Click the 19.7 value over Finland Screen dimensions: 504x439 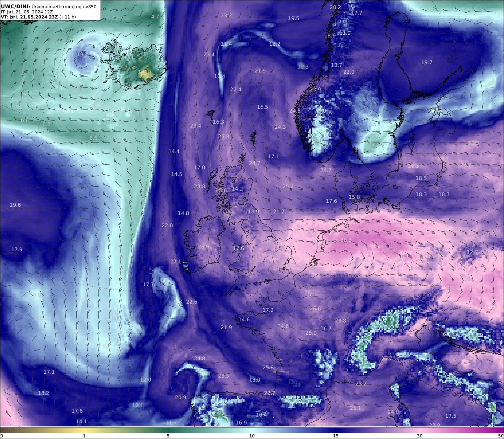coord(427,62)
